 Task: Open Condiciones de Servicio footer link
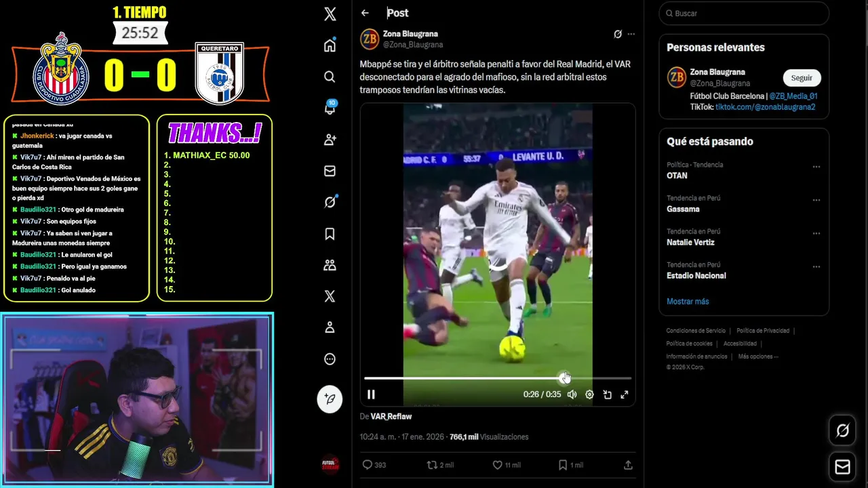[x=696, y=331]
